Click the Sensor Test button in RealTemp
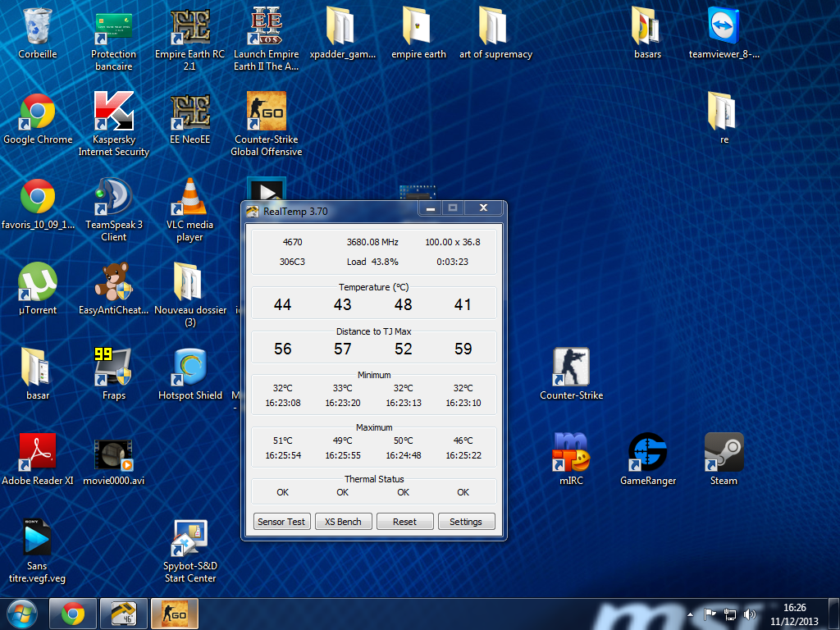 point(281,522)
